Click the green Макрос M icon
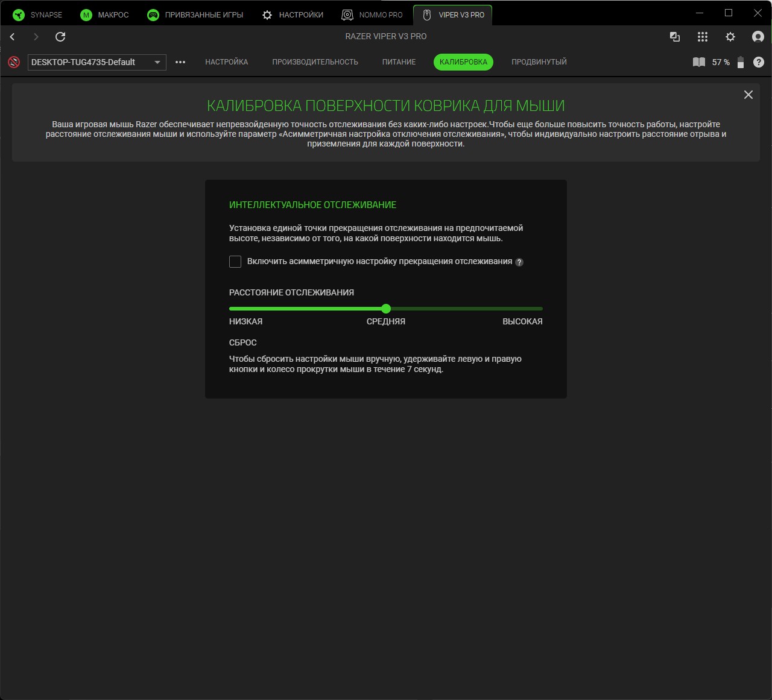 [x=86, y=14]
